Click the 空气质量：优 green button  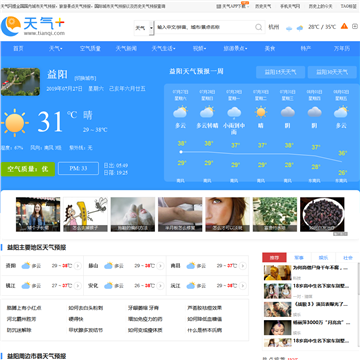click(28, 169)
